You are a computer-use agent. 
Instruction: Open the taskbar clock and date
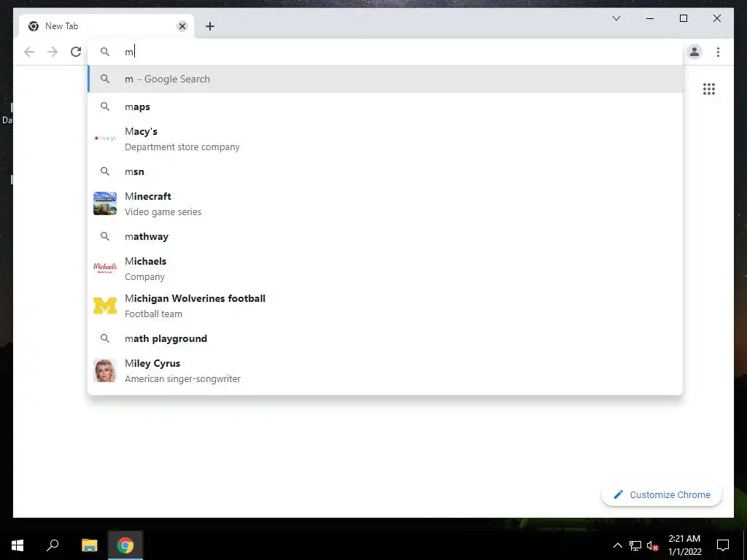pyautogui.click(x=684, y=545)
